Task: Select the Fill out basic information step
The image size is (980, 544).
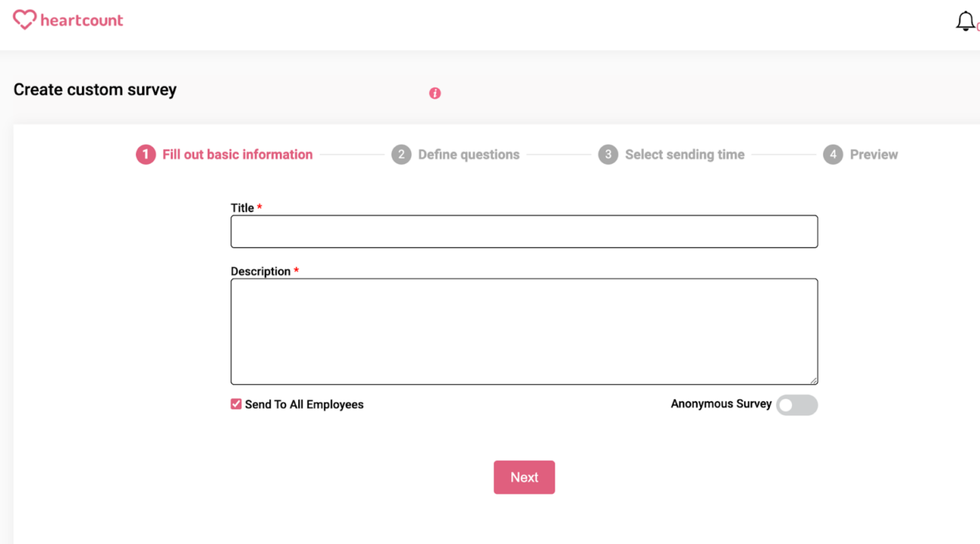Action: coord(237,154)
